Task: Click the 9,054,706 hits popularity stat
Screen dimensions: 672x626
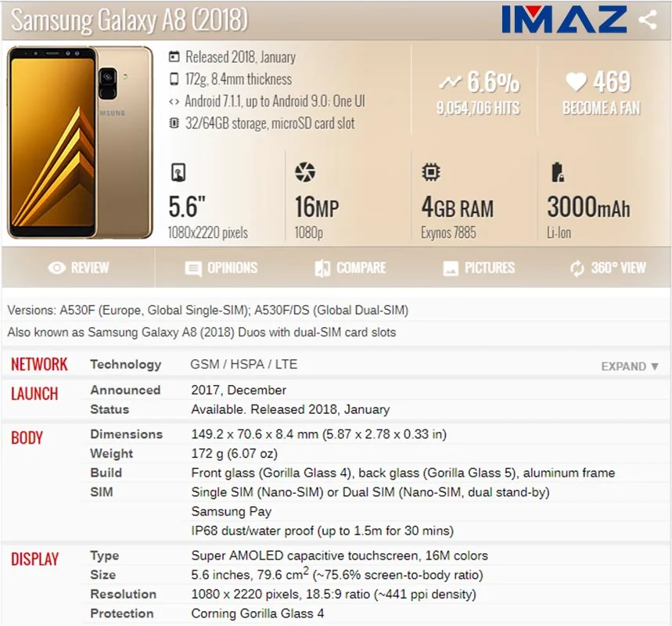Action: (478, 108)
